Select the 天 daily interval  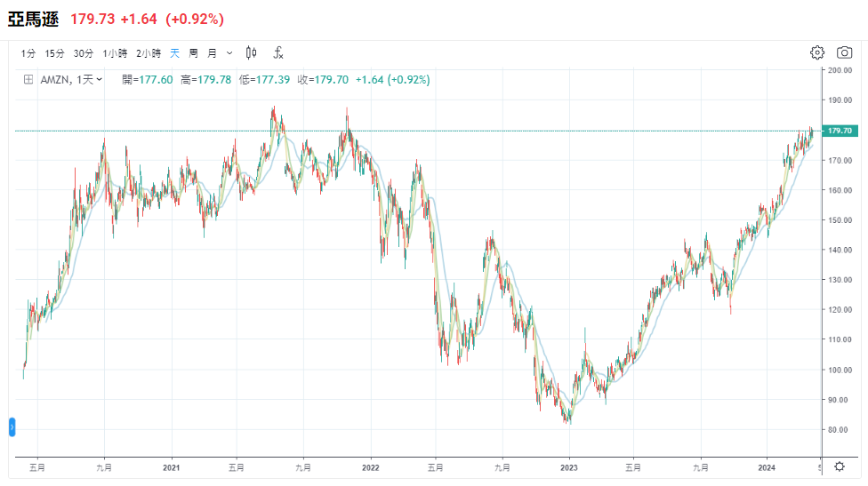click(174, 53)
